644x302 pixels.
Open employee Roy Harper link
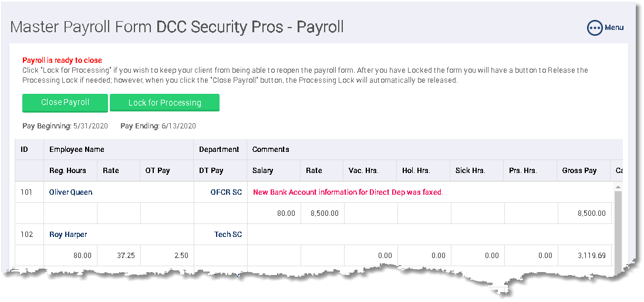[x=68, y=235]
